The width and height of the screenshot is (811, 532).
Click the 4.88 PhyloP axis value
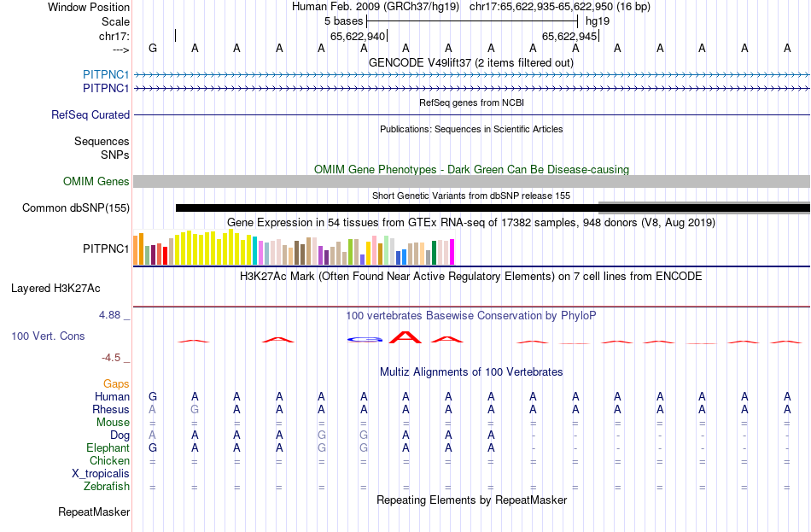pyautogui.click(x=109, y=314)
